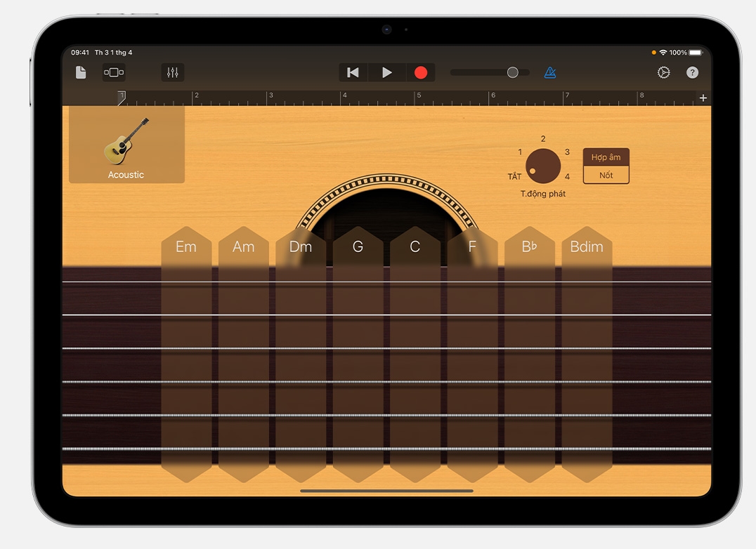Image resolution: width=756 pixels, height=549 pixels.
Task: Go to beginning of song
Action: [353, 72]
